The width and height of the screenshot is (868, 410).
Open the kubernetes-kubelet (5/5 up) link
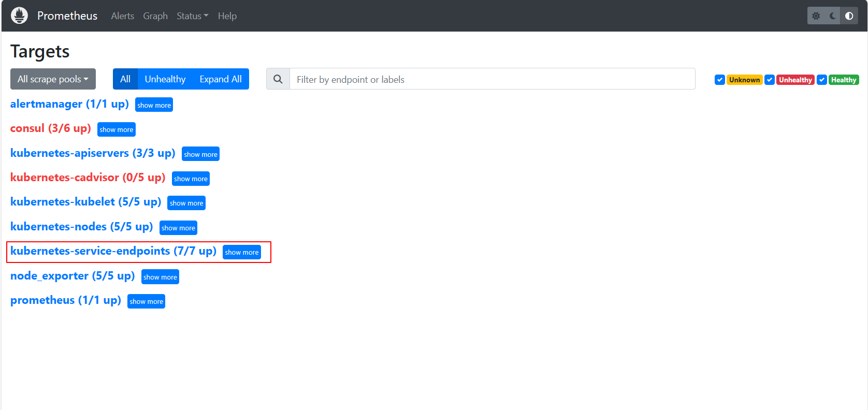[86, 202]
